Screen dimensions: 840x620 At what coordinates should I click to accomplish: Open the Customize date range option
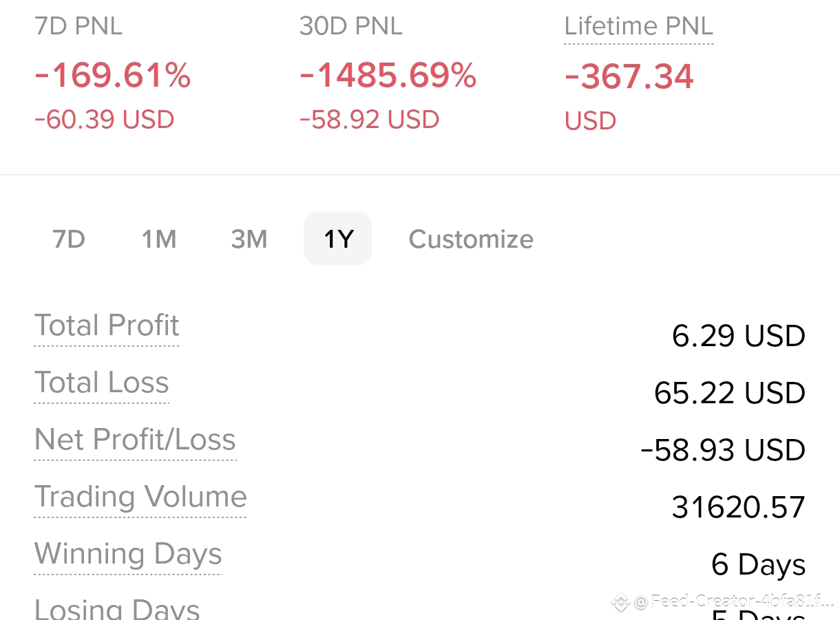pyautogui.click(x=471, y=239)
